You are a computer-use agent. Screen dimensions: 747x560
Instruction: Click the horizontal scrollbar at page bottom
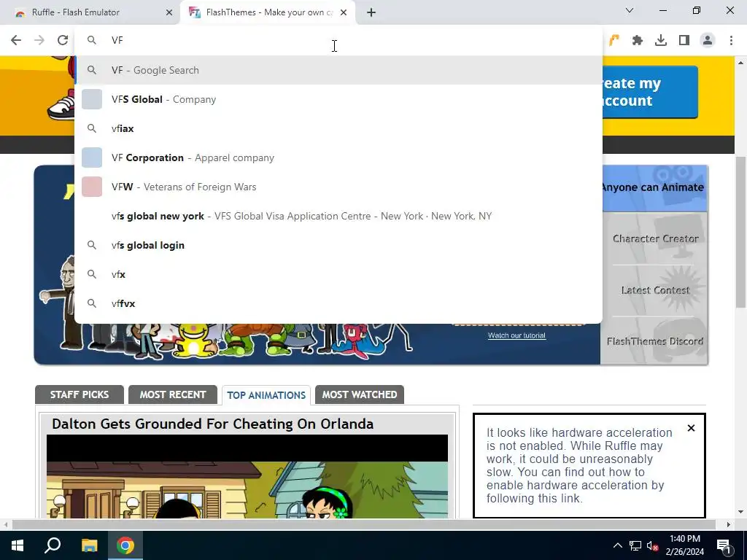coord(365,524)
